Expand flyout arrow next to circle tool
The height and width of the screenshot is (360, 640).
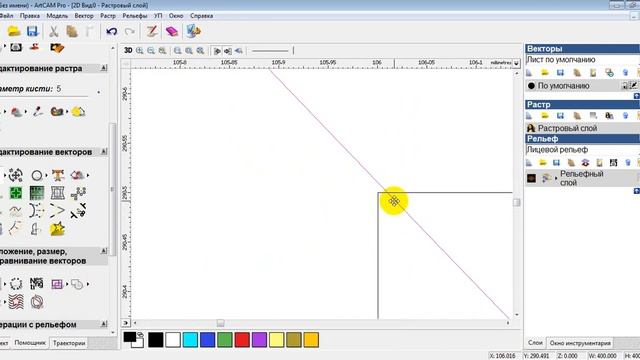[x=46, y=176]
